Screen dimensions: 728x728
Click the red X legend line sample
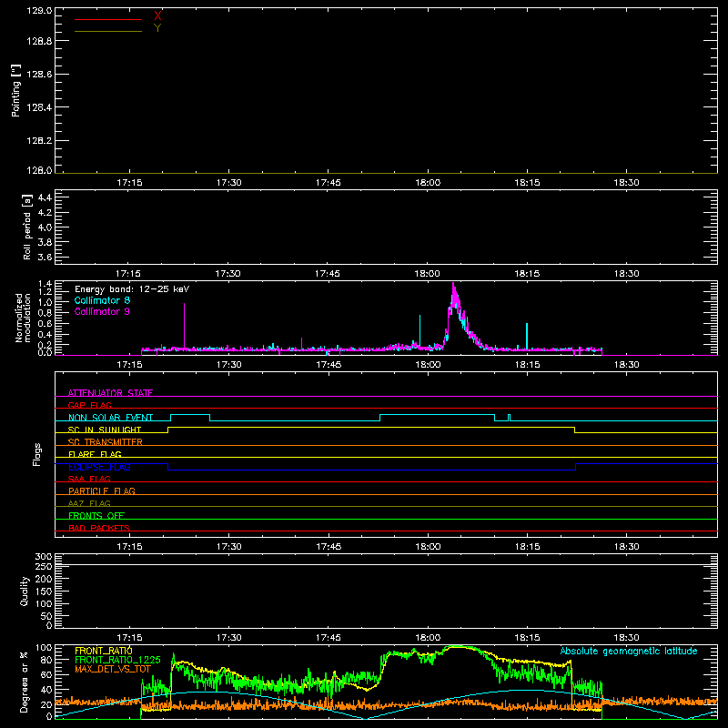point(108,19)
